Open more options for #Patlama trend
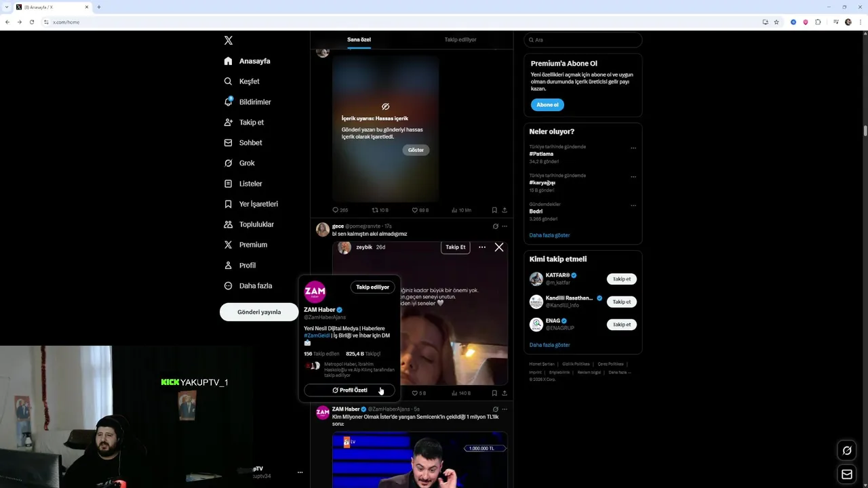868x488 pixels. 633,148
